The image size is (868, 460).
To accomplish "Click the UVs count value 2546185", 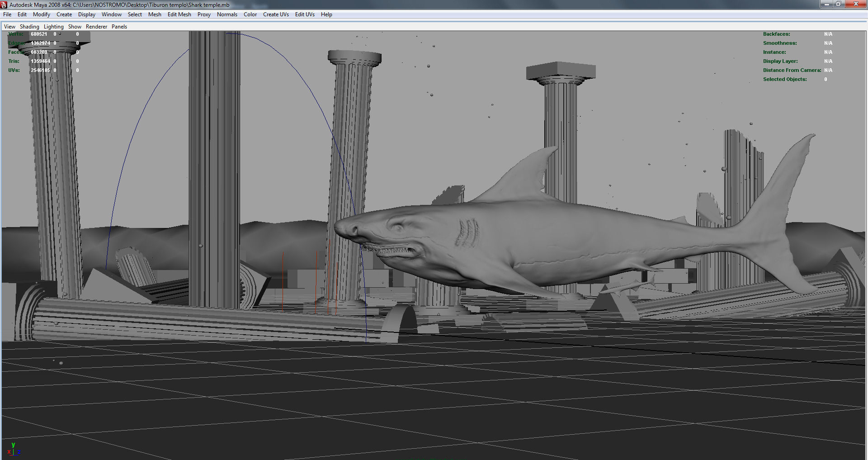I will tap(40, 70).
